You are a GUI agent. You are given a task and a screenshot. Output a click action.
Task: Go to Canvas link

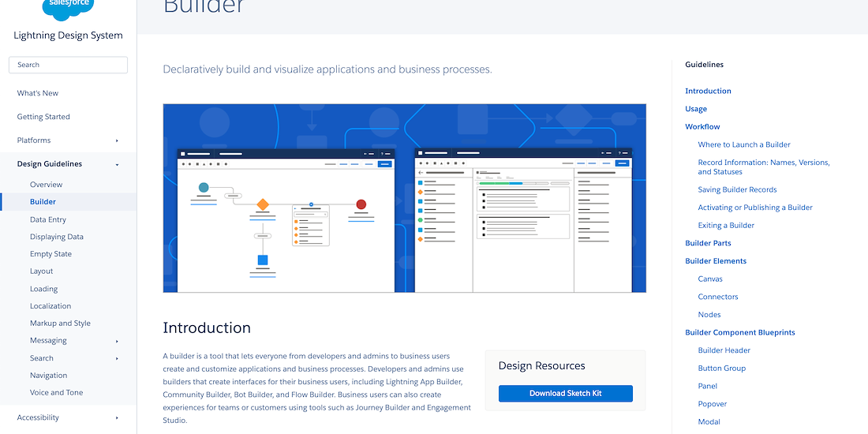point(710,279)
